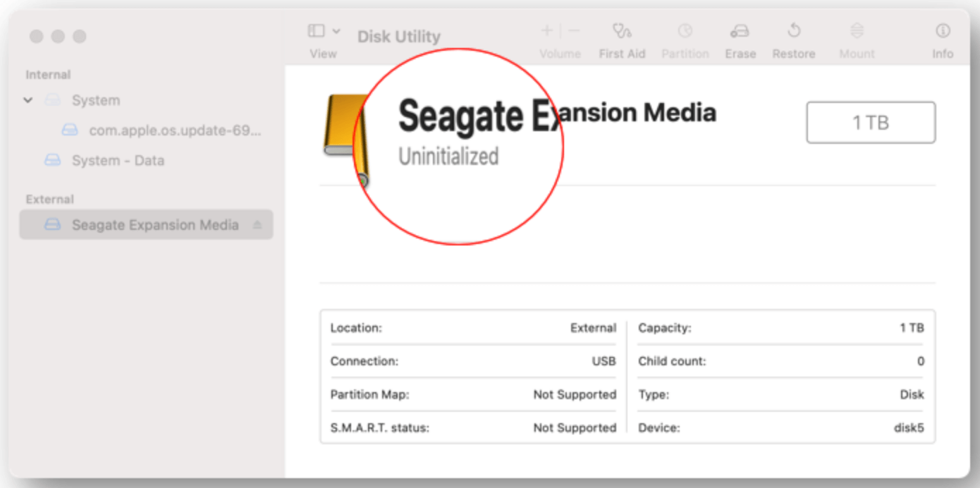Click the 1 TB capacity indicator
The height and width of the screenshot is (488, 980).
pos(870,122)
